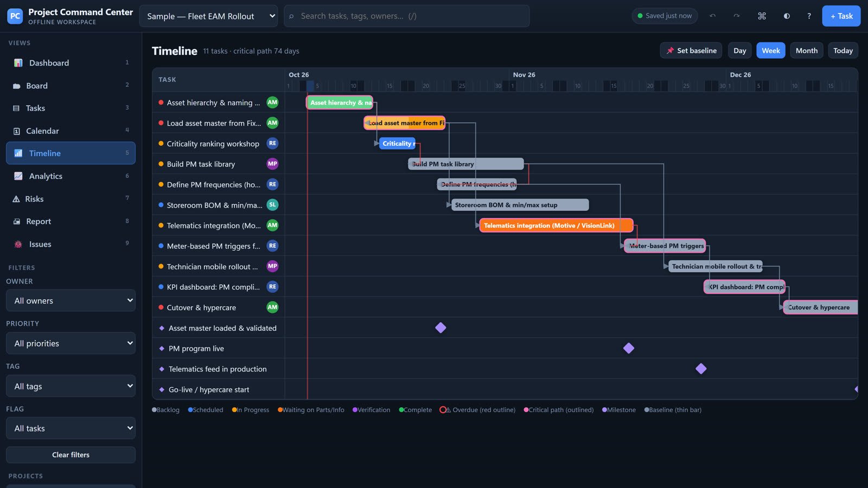Screen dimensions: 868x488
Task: Expand the All tags filter
Action: pos(71,386)
